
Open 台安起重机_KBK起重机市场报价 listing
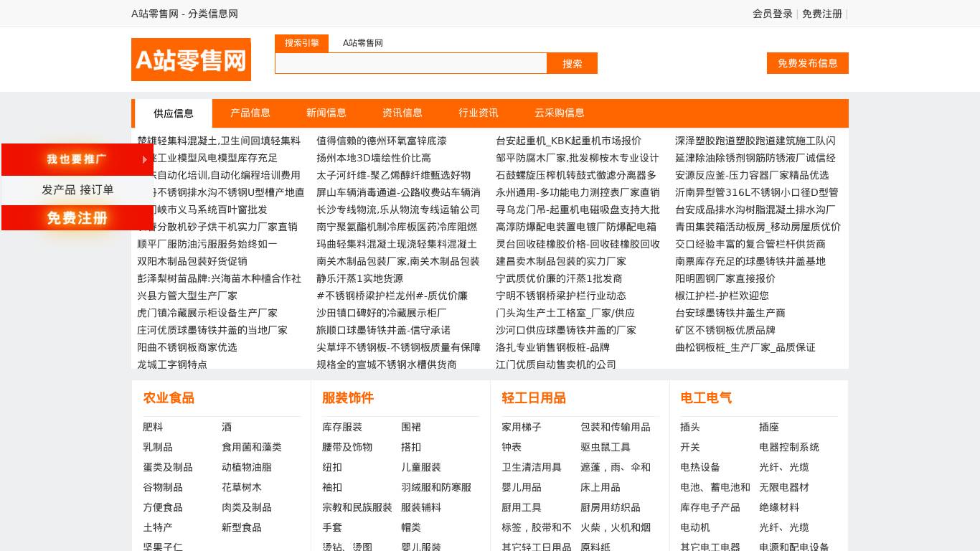coord(569,141)
